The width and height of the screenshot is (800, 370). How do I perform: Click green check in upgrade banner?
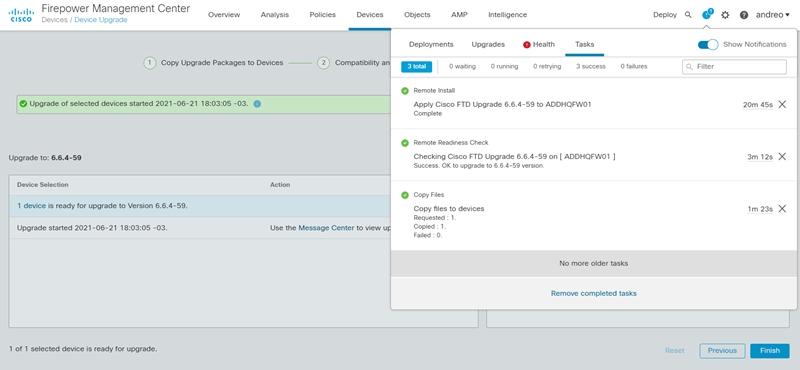pos(23,104)
